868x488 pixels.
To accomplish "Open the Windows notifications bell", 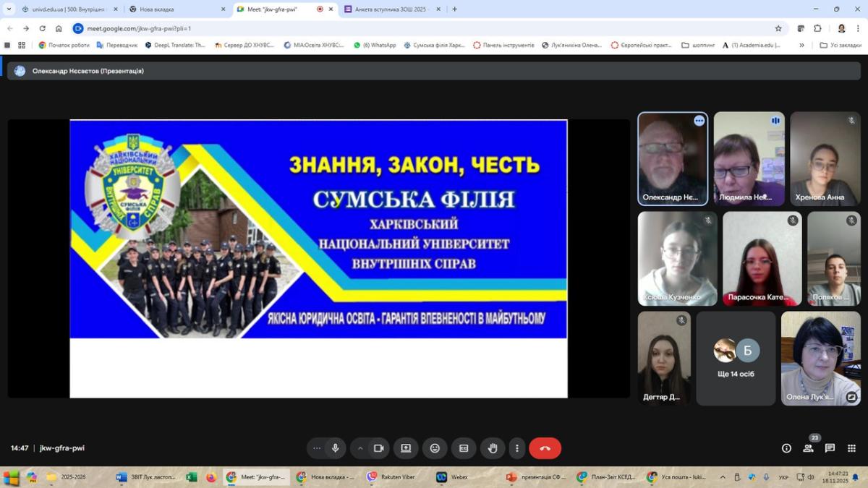I will 856,477.
